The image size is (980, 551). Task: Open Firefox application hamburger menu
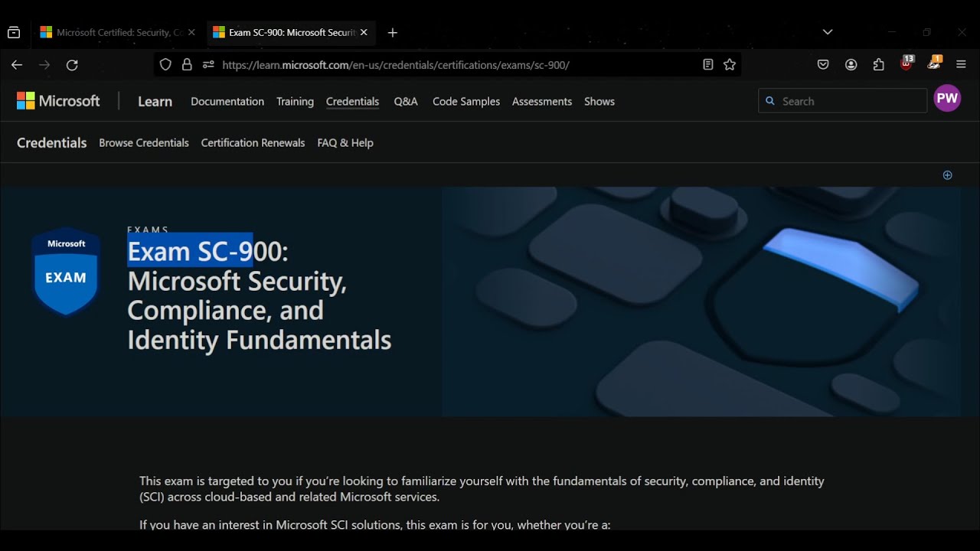pos(962,65)
